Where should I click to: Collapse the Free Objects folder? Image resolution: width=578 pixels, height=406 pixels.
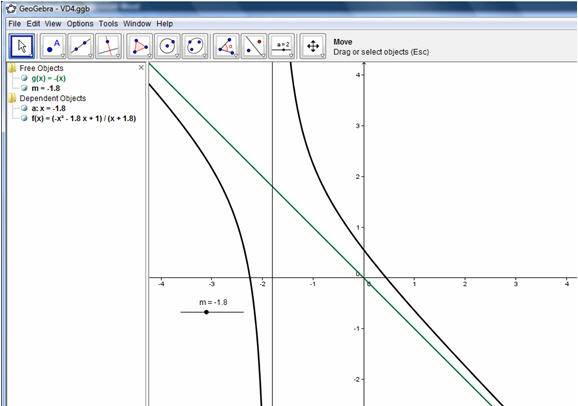[x=13, y=68]
